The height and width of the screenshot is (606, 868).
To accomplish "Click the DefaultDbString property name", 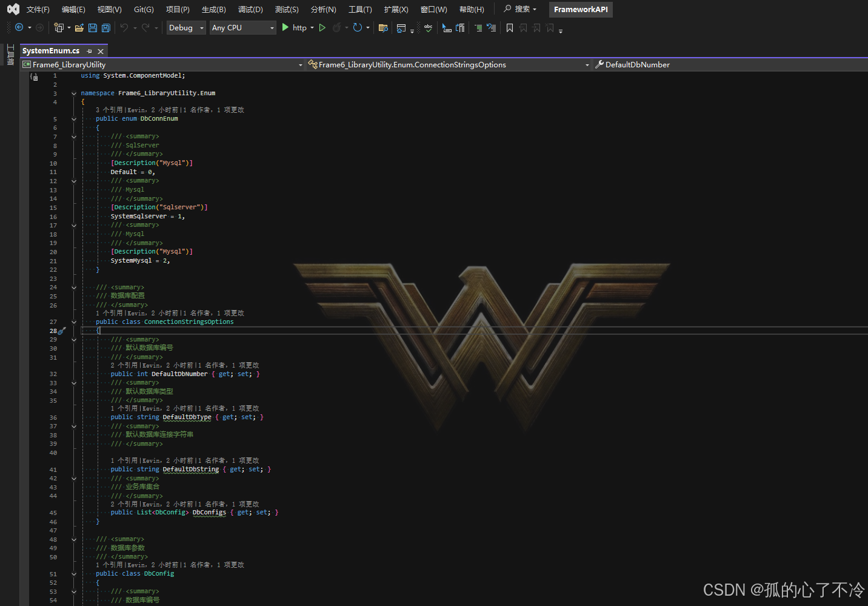I will click(191, 470).
